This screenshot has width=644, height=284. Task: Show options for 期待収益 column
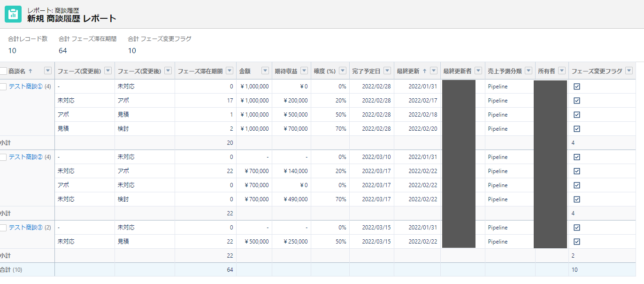pyautogui.click(x=304, y=71)
